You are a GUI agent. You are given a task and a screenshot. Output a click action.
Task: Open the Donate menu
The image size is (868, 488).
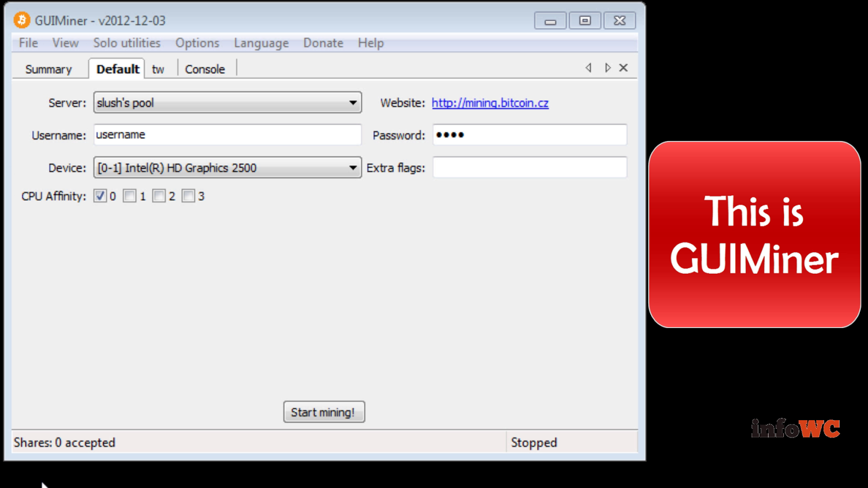click(x=323, y=43)
